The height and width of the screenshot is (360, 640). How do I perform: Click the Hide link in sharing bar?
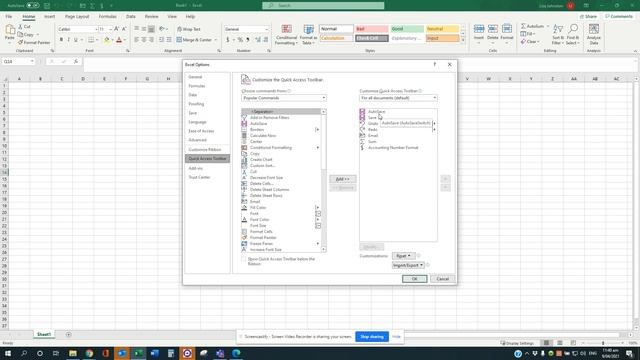[x=396, y=337]
